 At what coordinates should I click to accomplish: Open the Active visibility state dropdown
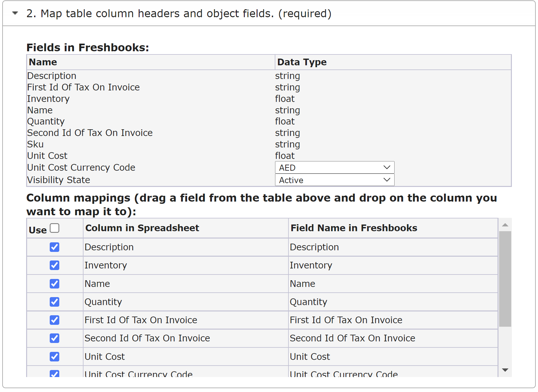click(335, 180)
